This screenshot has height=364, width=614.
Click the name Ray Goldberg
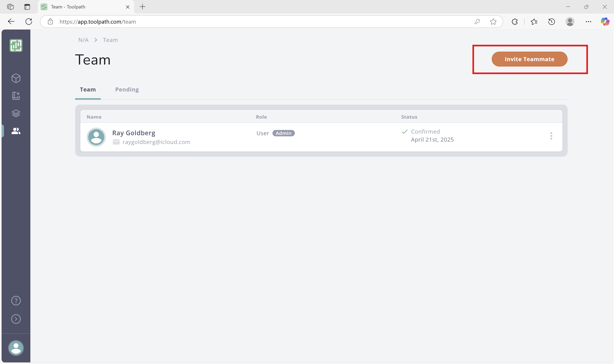point(134,133)
